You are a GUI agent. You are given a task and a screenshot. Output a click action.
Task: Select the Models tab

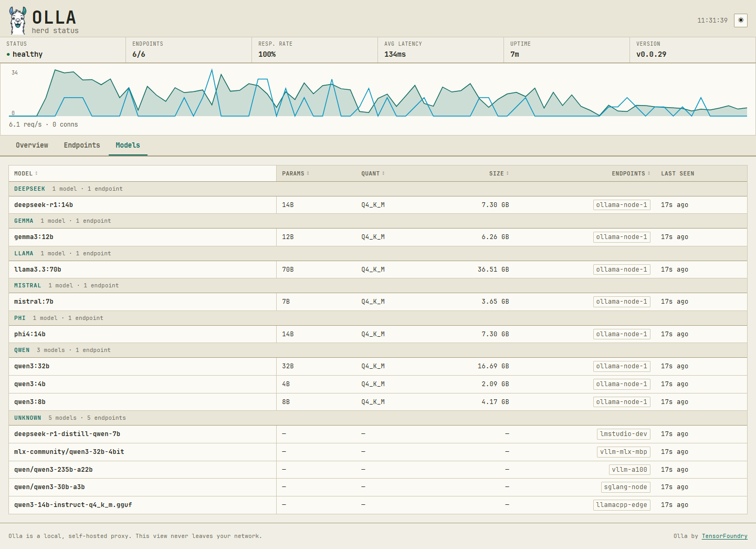(128, 146)
